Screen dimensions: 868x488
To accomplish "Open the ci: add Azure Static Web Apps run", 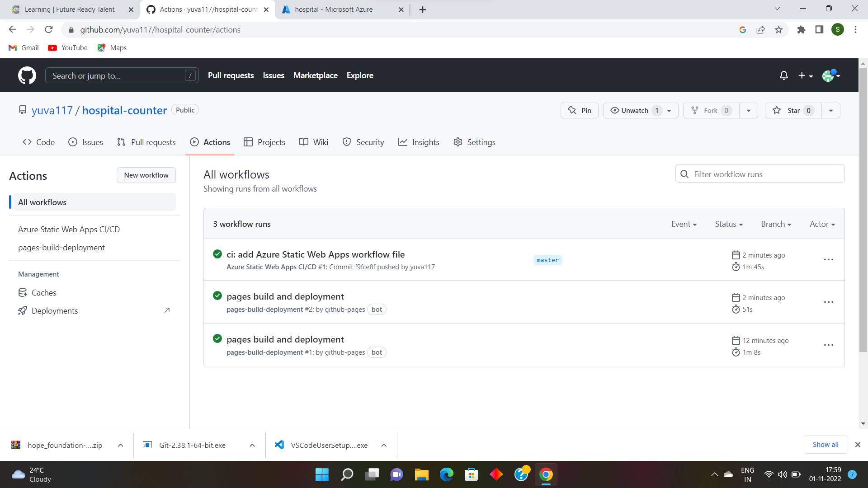I will click(x=316, y=254).
